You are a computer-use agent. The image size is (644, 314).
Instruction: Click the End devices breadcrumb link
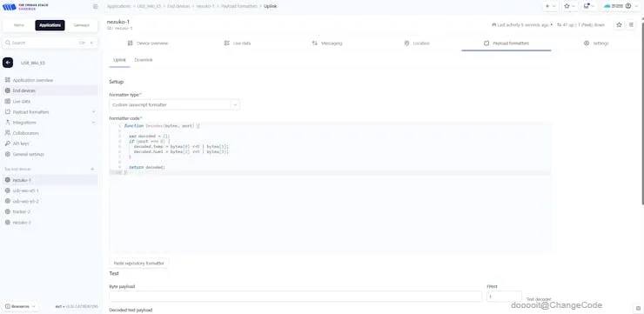pos(179,7)
